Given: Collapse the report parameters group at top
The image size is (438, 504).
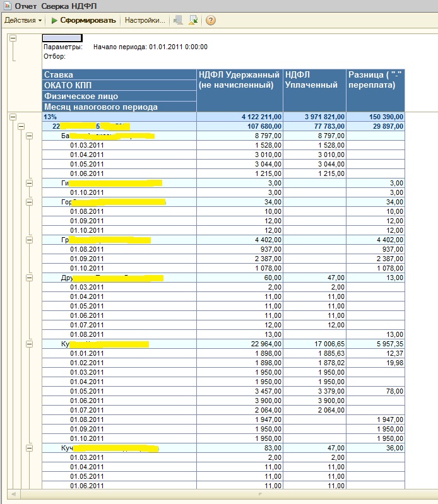Looking at the screenshot, I should [x=13, y=38].
